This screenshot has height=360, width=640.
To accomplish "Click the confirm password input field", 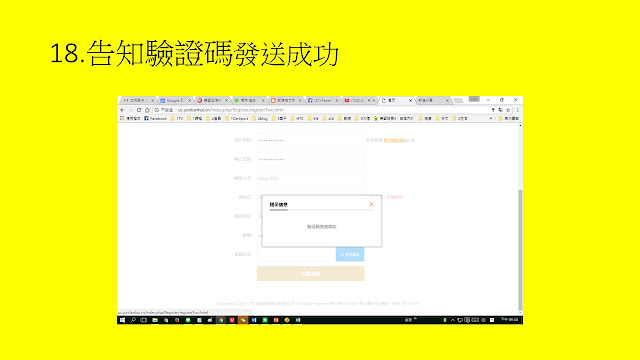I will point(309,159).
